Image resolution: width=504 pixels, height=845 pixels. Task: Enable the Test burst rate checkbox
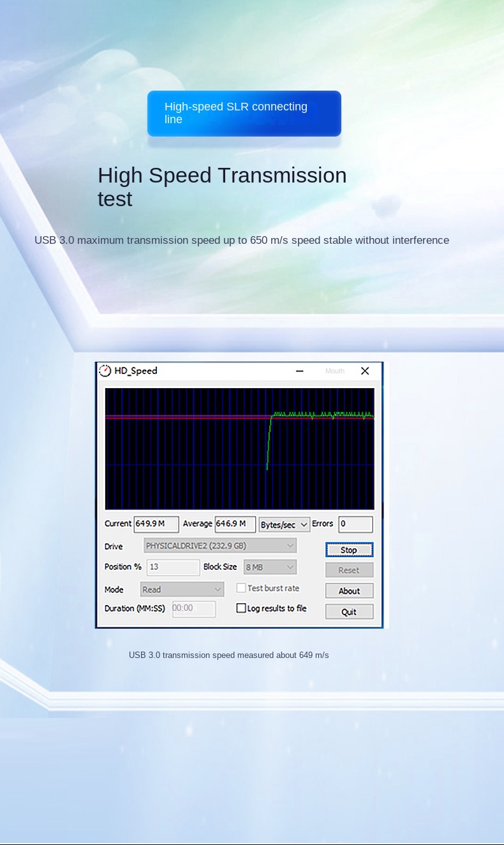(x=241, y=588)
